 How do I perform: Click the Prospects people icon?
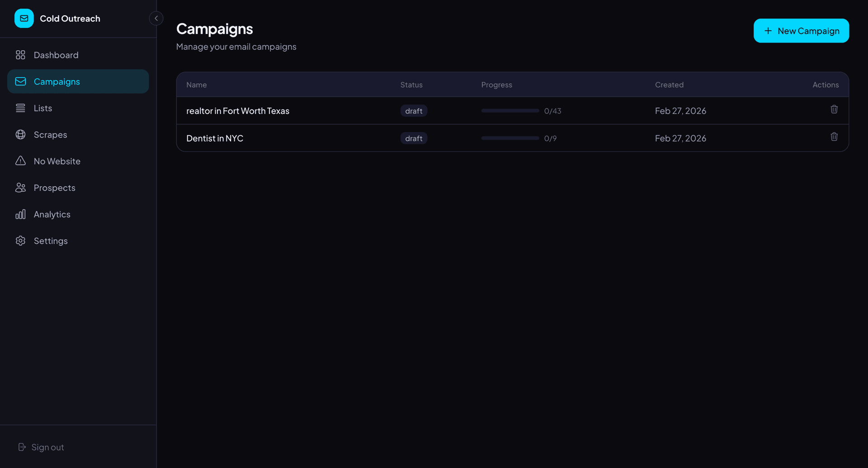coord(20,188)
